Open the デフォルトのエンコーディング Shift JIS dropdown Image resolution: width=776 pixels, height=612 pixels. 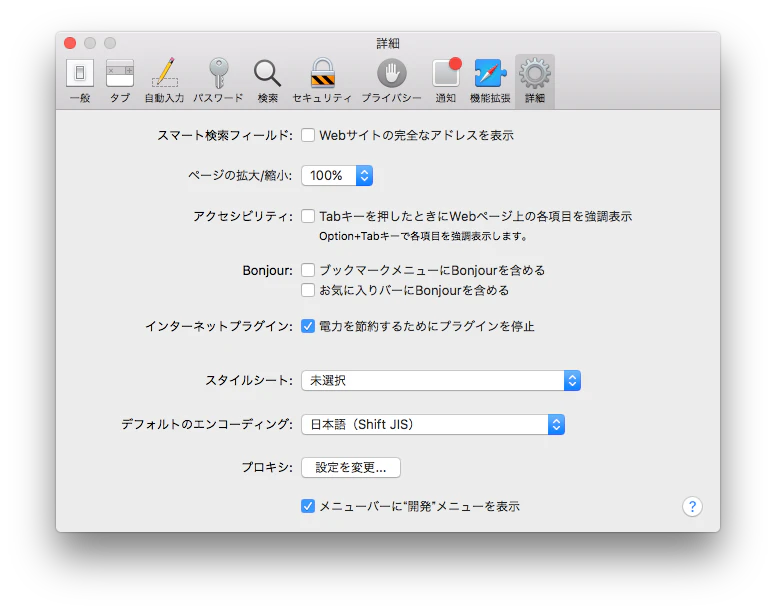click(433, 424)
